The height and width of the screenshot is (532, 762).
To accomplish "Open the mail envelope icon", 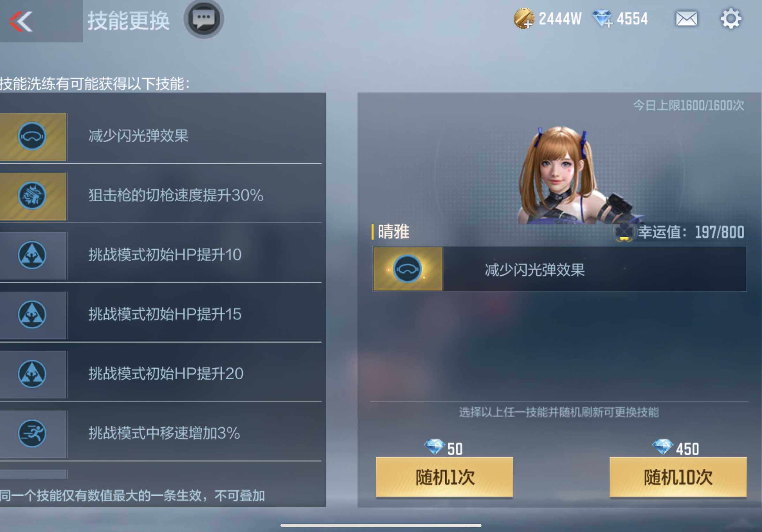I will (x=686, y=19).
